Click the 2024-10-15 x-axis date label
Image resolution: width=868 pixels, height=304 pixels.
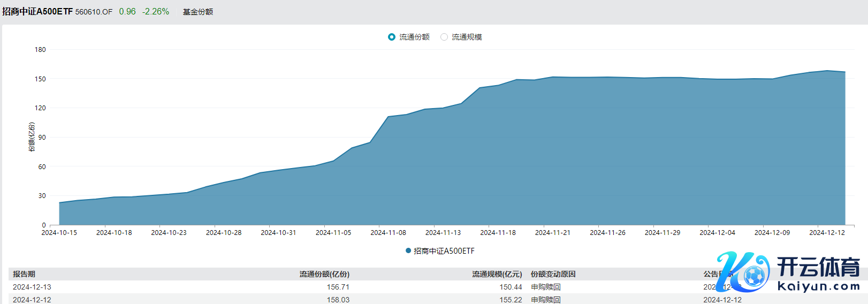pyautogui.click(x=59, y=233)
